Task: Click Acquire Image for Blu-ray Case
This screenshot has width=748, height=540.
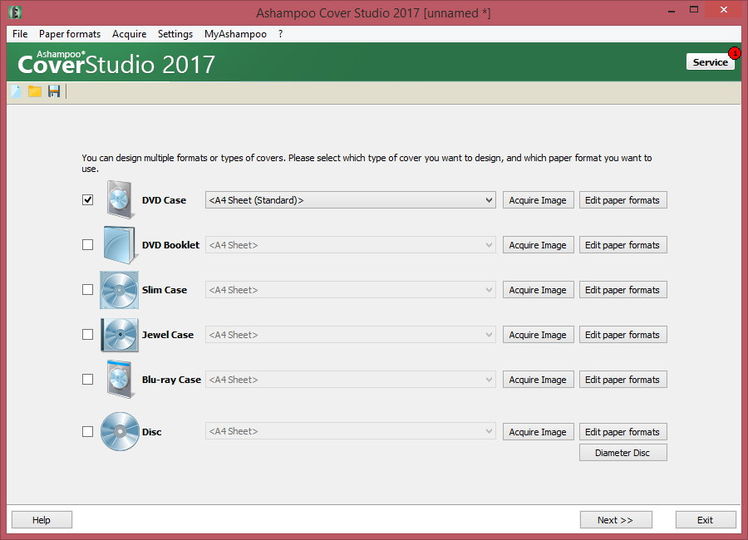Action: [538, 379]
